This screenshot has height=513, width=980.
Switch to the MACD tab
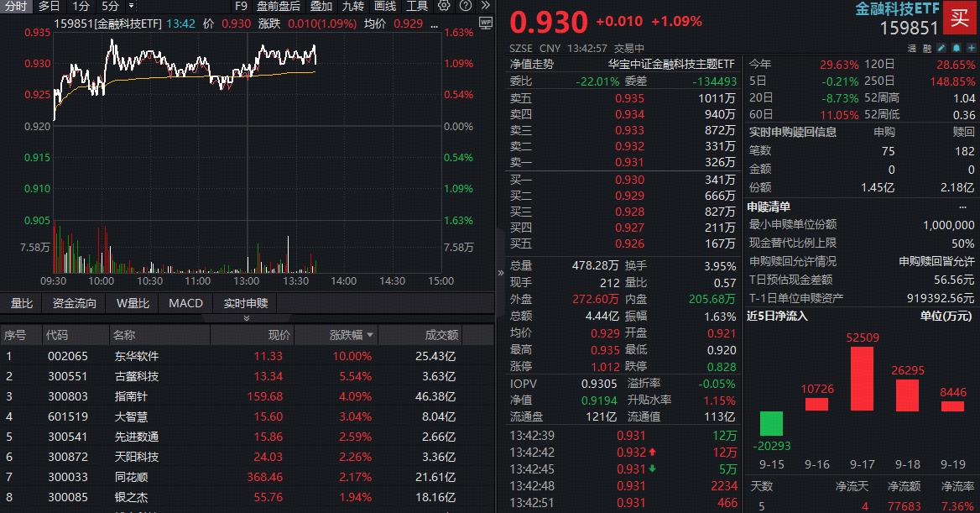click(185, 303)
